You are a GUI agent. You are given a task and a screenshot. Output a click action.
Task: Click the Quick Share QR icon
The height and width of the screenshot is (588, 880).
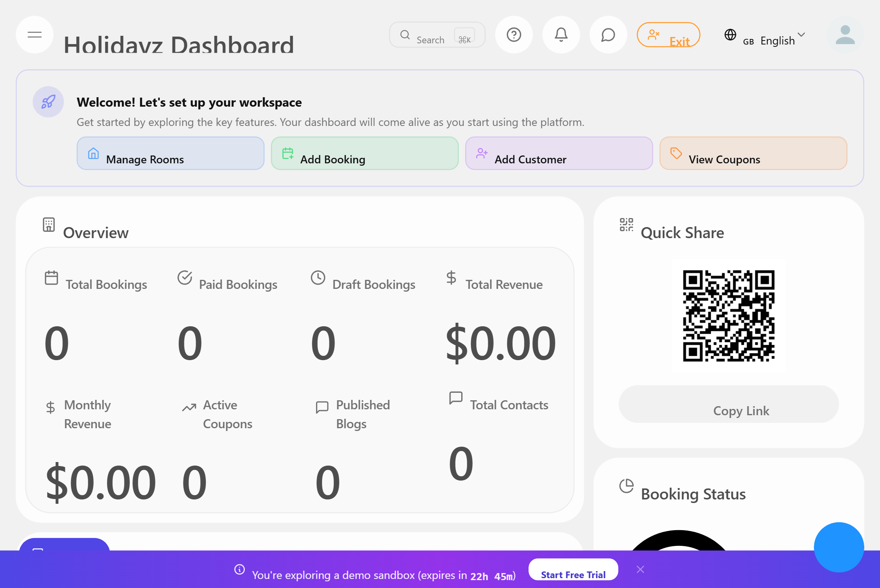(x=626, y=225)
